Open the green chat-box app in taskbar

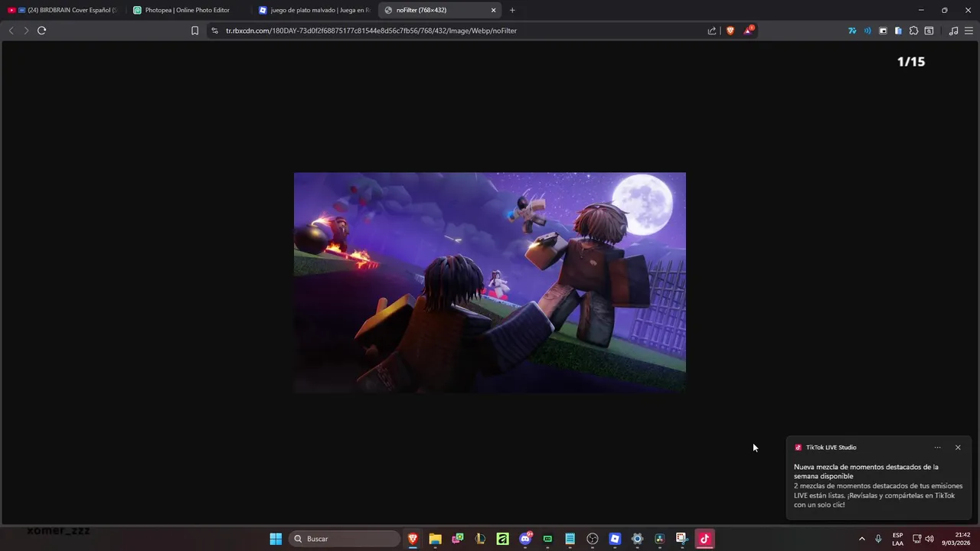(x=547, y=539)
